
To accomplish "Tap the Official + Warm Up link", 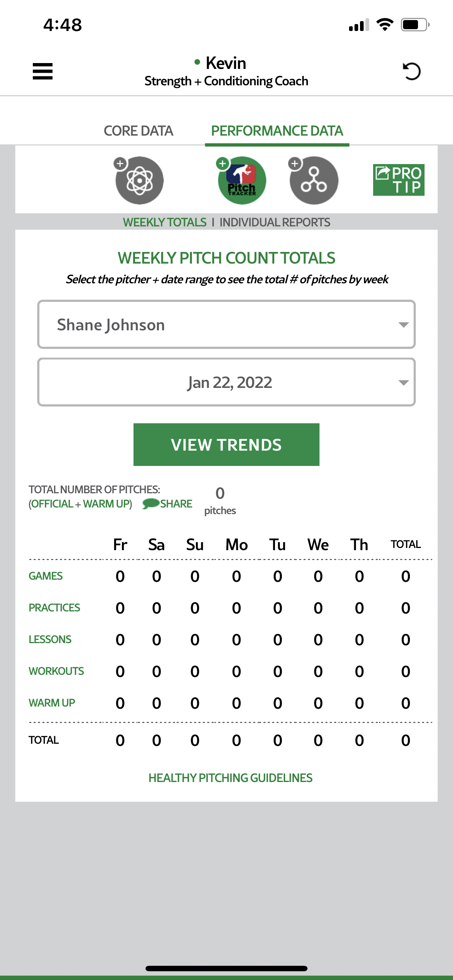I will [80, 504].
